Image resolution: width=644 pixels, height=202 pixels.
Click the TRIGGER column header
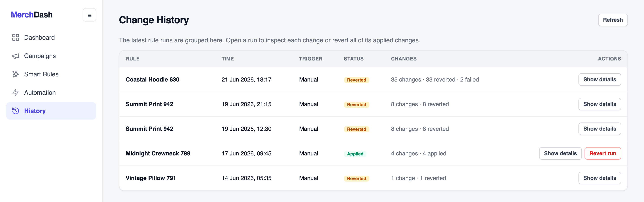coord(311,59)
